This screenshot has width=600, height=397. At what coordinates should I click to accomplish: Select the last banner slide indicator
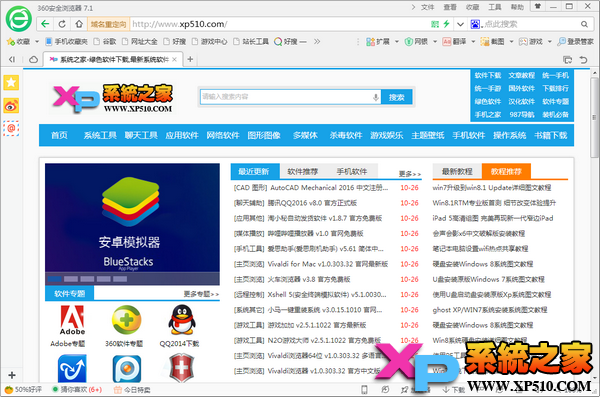[x=120, y=279]
